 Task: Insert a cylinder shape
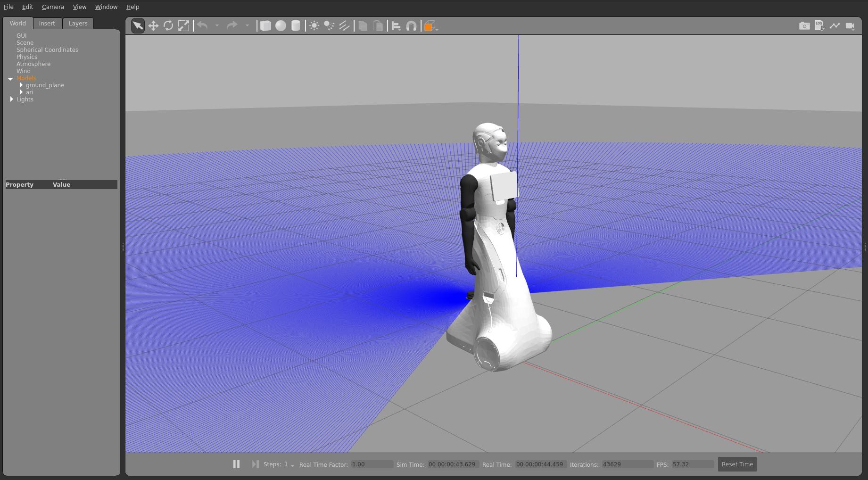296,26
